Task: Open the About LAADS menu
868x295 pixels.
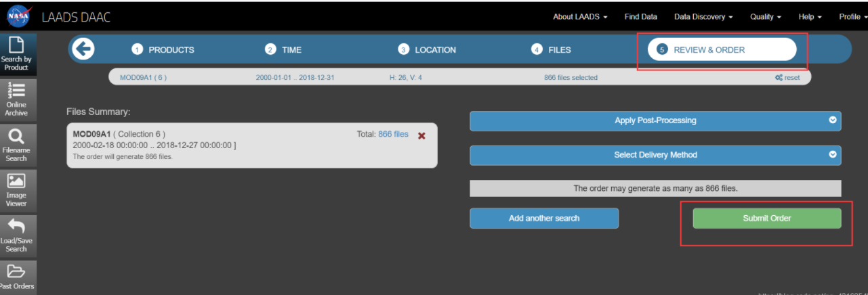Action: 580,17
